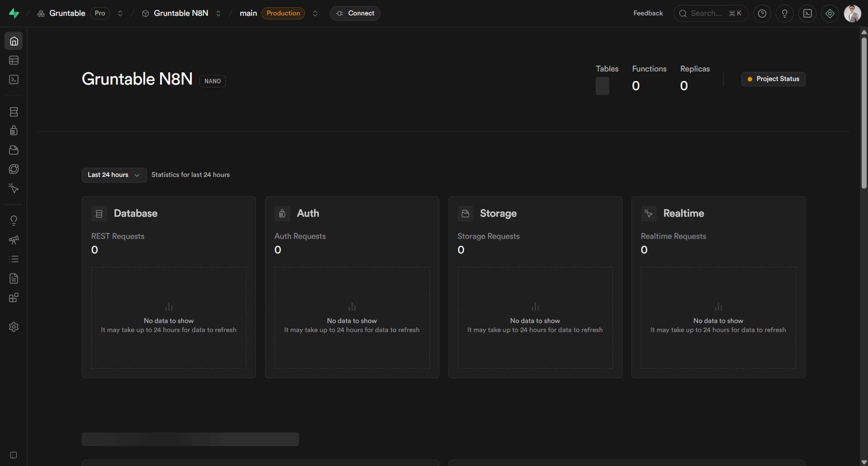868x466 pixels.
Task: Open the Last 24 hours time range dropdown
Action: 114,175
